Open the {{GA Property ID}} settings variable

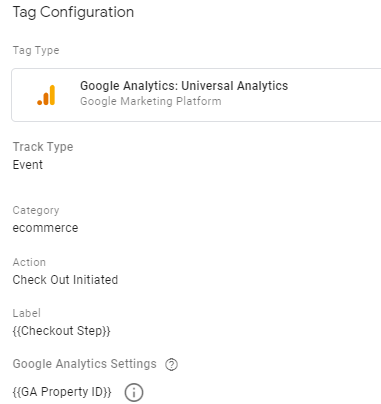pyautogui.click(x=62, y=392)
